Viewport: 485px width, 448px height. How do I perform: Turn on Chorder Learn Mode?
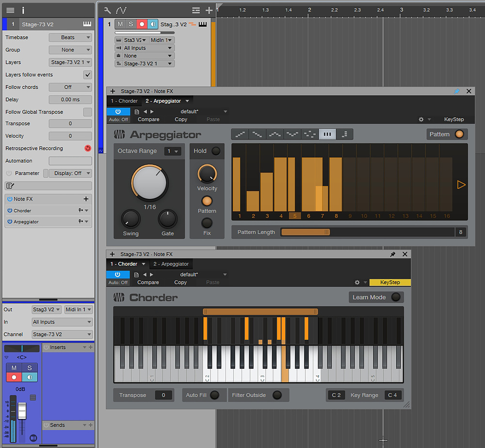[x=396, y=297]
